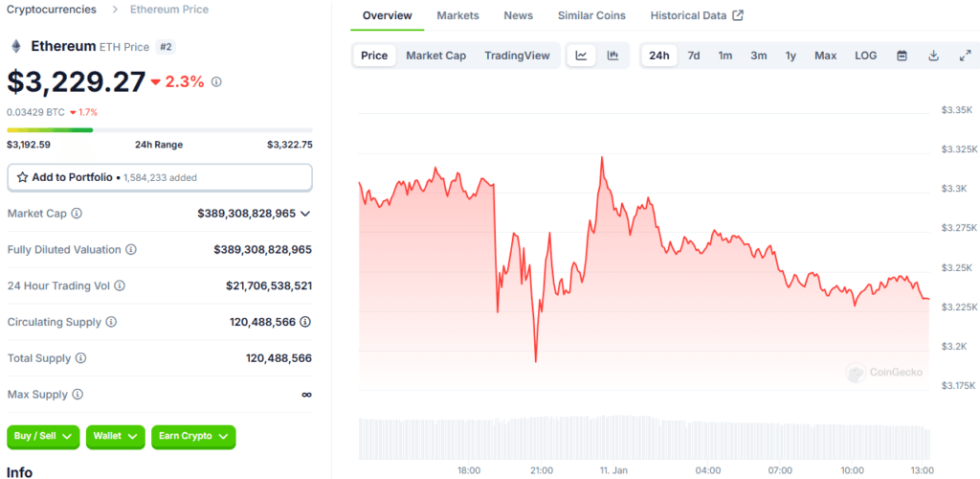Toggle LOG scale on chart
The height and width of the screenshot is (479, 980).
(x=865, y=56)
